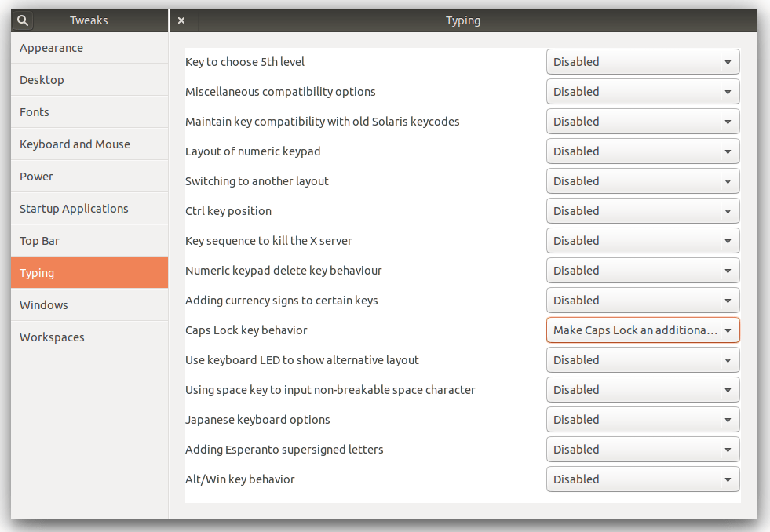
Task: Expand the Ctrl key position dropdown
Action: pyautogui.click(x=643, y=211)
